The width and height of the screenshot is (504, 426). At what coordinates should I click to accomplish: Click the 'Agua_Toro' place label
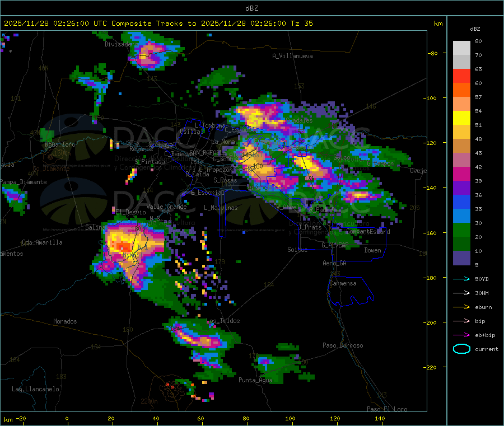click(x=60, y=144)
